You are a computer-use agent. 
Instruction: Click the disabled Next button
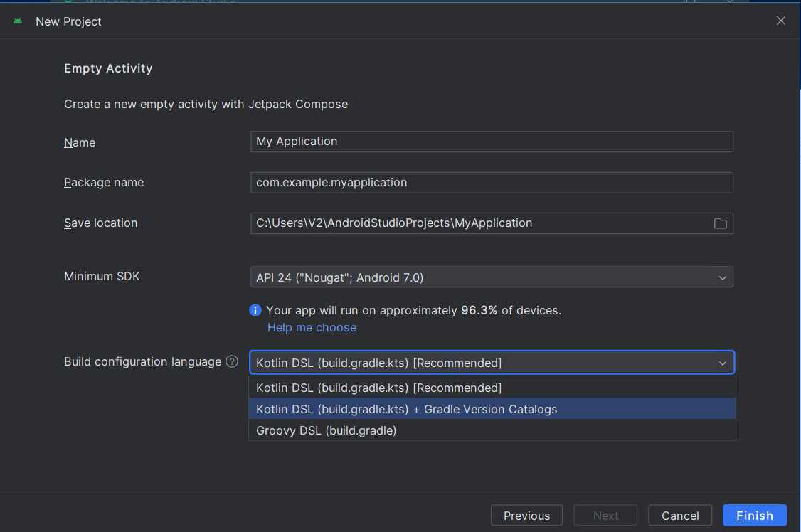pos(605,516)
